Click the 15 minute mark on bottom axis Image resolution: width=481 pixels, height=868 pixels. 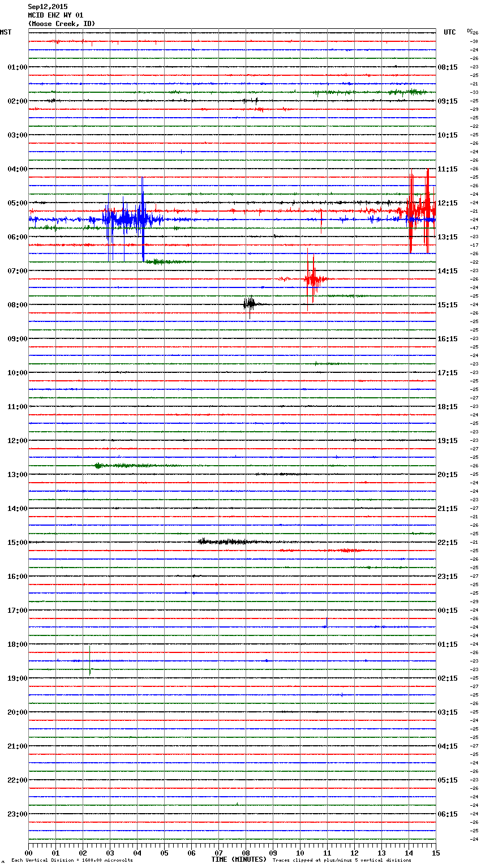(x=435, y=853)
